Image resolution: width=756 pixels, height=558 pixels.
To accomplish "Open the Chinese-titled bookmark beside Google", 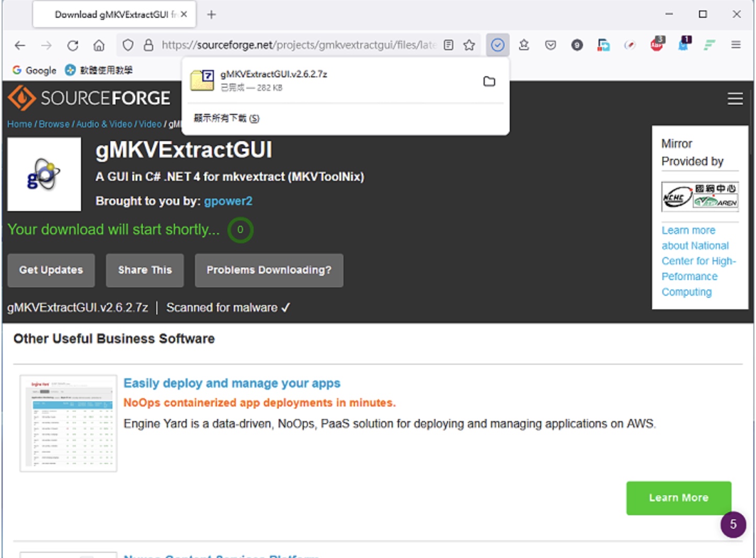I will 99,70.
